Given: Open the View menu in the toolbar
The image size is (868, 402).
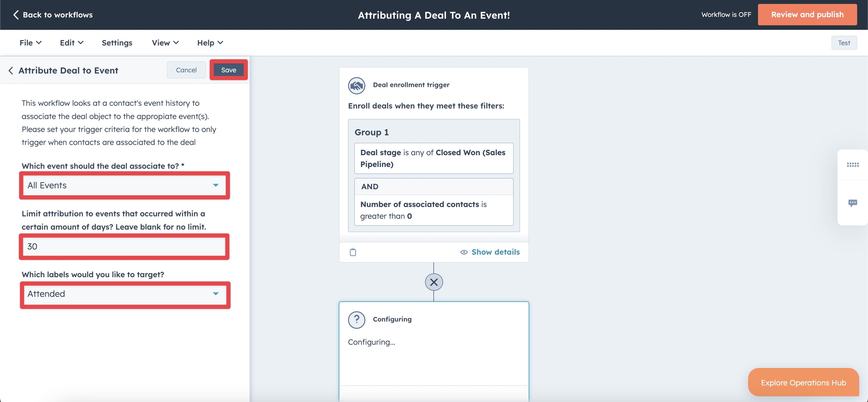Looking at the screenshot, I should pyautogui.click(x=165, y=42).
